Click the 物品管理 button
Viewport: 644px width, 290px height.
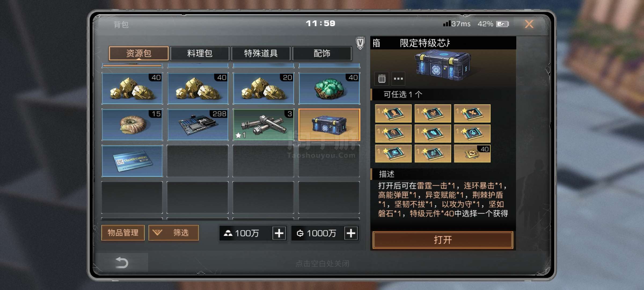(123, 233)
